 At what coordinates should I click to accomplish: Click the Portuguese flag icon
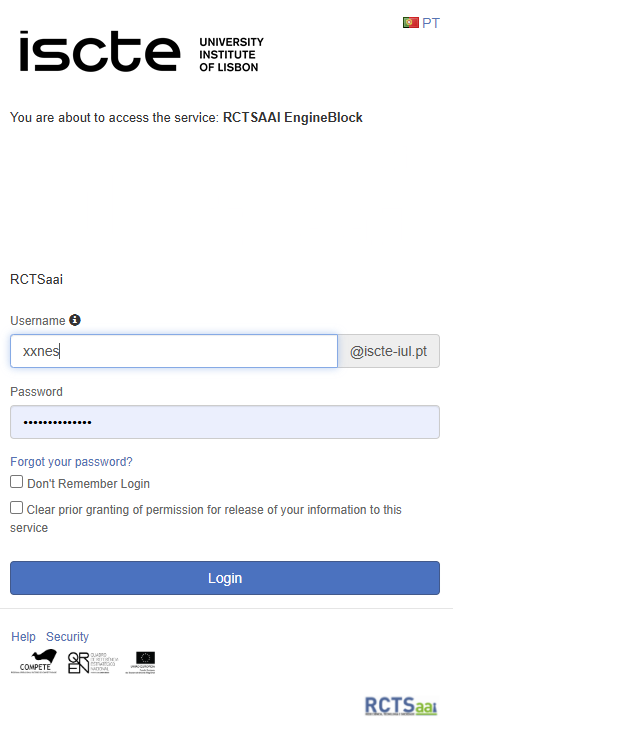411,23
